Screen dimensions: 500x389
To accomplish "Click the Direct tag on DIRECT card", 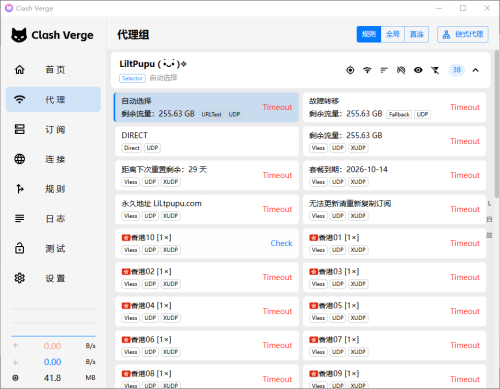I will click(132, 148).
